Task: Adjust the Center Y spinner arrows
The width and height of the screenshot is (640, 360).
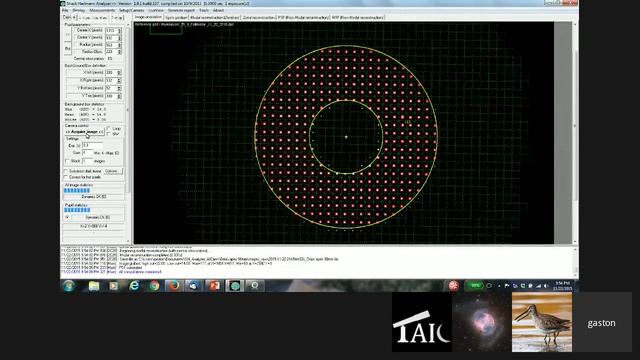Action: click(x=120, y=38)
